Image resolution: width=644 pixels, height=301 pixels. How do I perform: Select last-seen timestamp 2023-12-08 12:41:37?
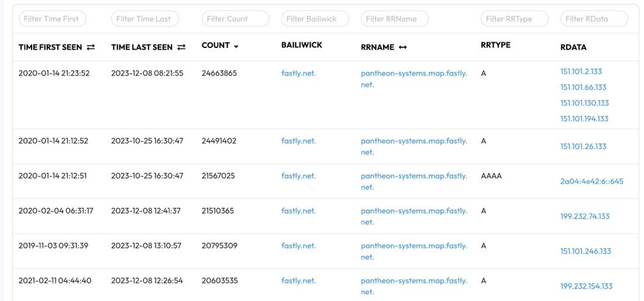click(x=146, y=210)
